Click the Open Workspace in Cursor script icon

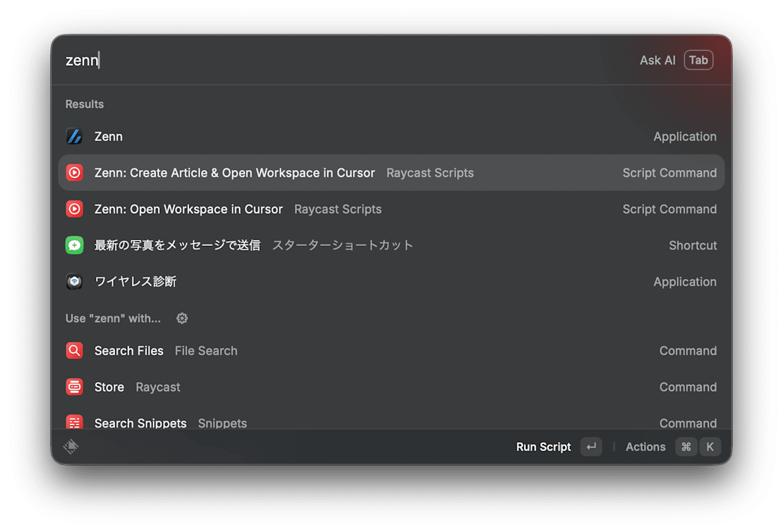pos(74,209)
